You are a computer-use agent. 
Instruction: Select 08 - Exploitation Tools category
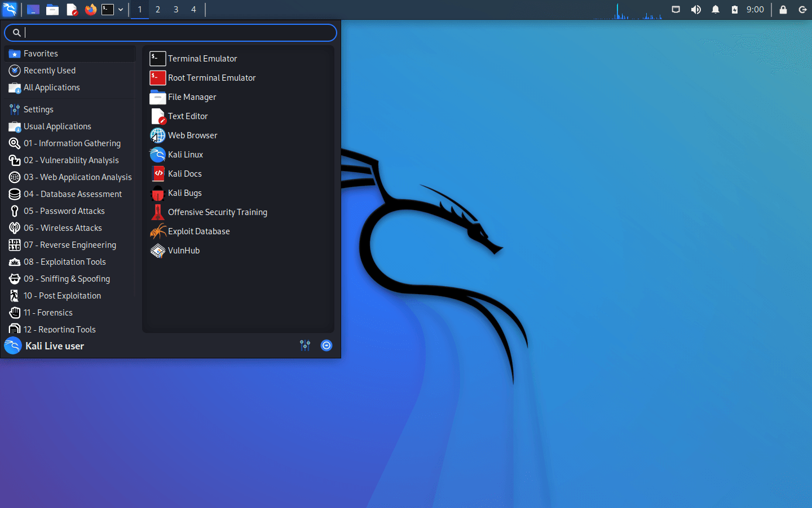click(x=70, y=262)
